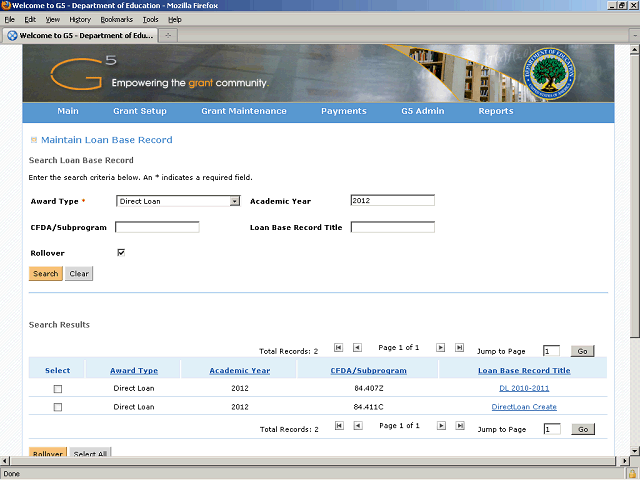Image resolution: width=640 pixels, height=480 pixels.
Task: Click the Firefox logo in the title bar
Action: [x=6, y=5]
